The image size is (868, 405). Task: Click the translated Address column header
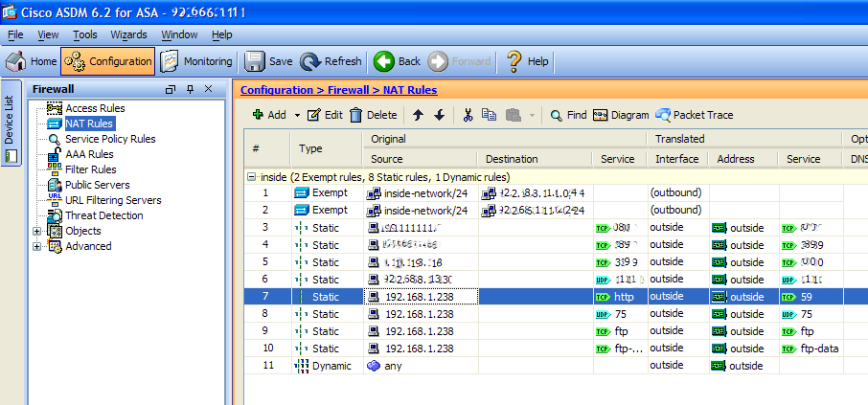(x=743, y=159)
